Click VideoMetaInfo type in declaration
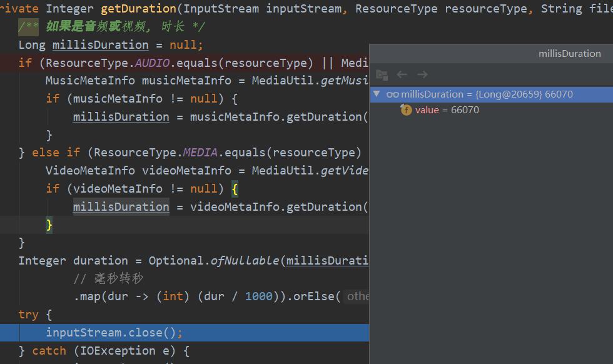The image size is (613, 364). tap(90, 171)
